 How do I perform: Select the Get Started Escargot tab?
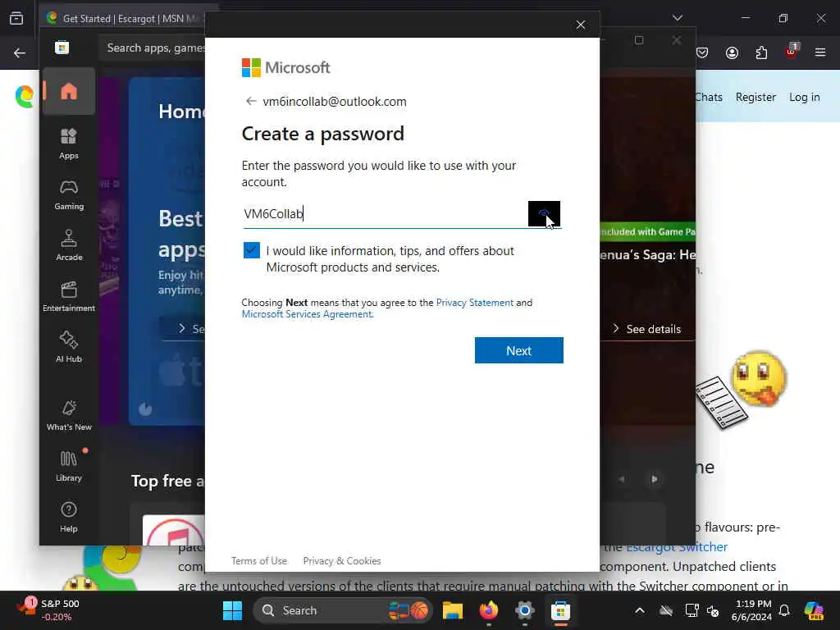click(x=123, y=18)
